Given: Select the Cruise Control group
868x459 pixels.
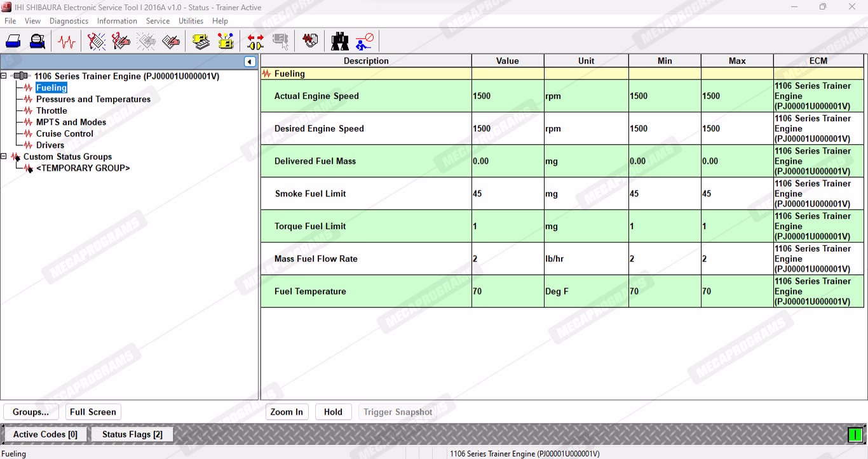Looking at the screenshot, I should pos(64,134).
